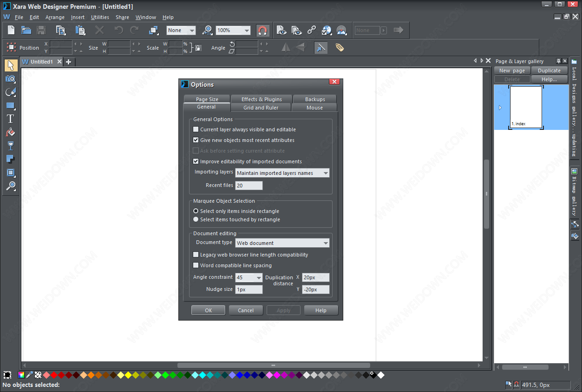Click the Color Editor rainbow icon
The image size is (582, 392).
21,375
